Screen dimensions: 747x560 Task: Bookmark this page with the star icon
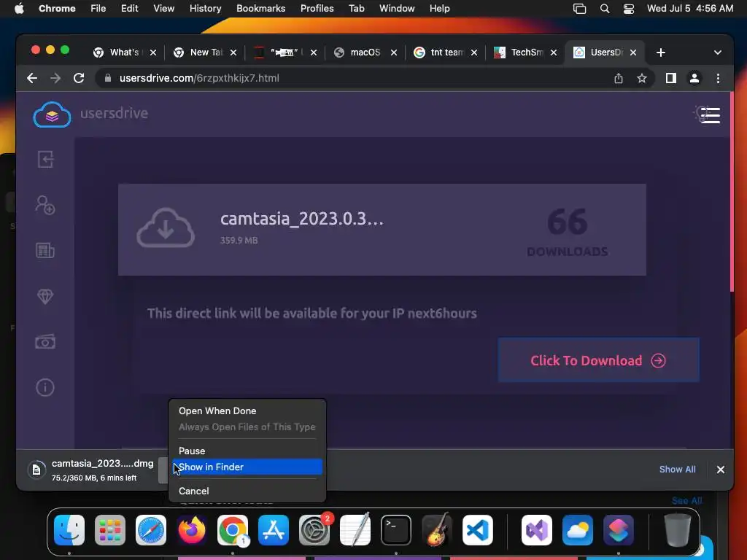click(642, 78)
